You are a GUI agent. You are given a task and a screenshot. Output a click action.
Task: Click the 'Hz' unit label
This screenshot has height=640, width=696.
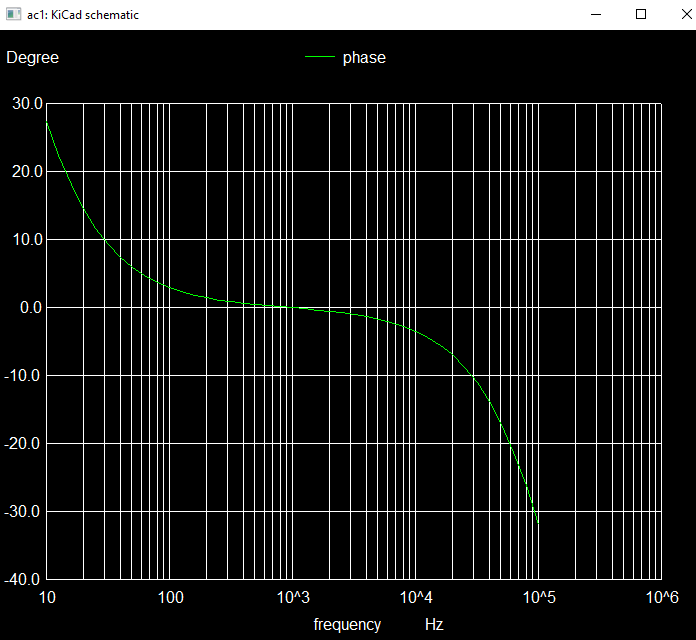434,624
